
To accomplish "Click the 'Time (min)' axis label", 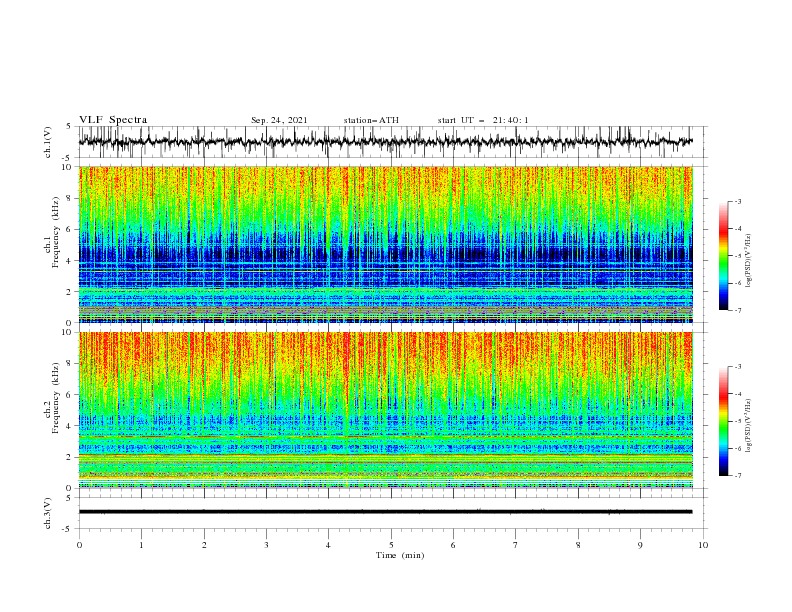I will click(x=400, y=555).
